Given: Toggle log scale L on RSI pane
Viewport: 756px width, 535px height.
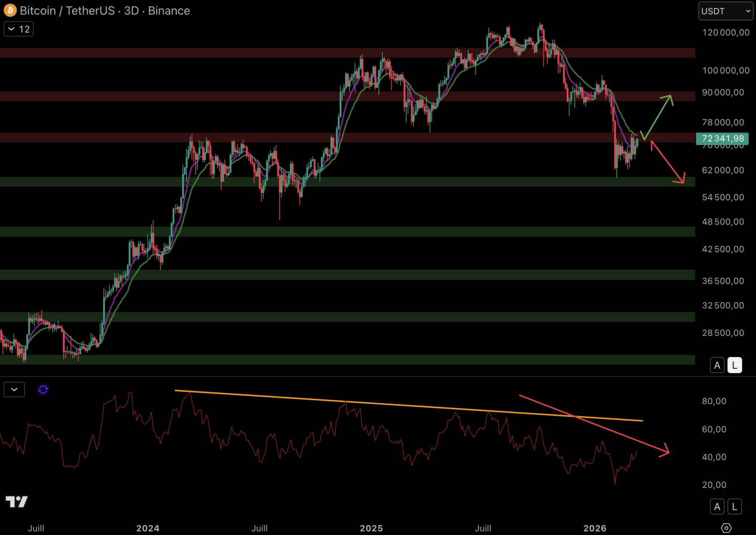Looking at the screenshot, I should (734, 507).
